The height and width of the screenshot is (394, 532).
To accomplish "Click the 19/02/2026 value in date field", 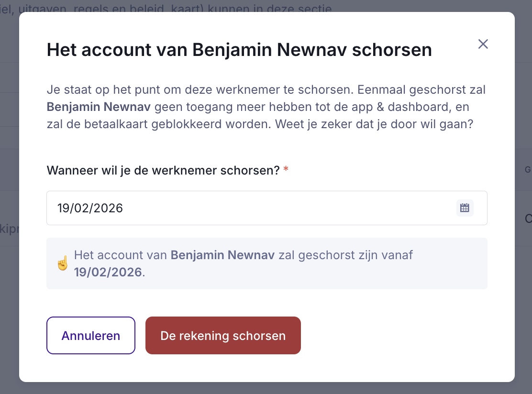I will pyautogui.click(x=90, y=208).
